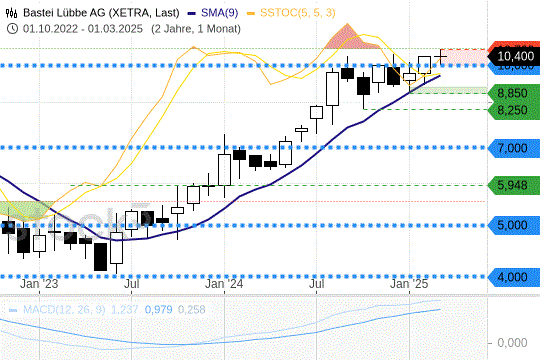540x360 pixels.
Task: Click the date range 01.10.2022 - 01.03.2025
Action: pyautogui.click(x=83, y=29)
